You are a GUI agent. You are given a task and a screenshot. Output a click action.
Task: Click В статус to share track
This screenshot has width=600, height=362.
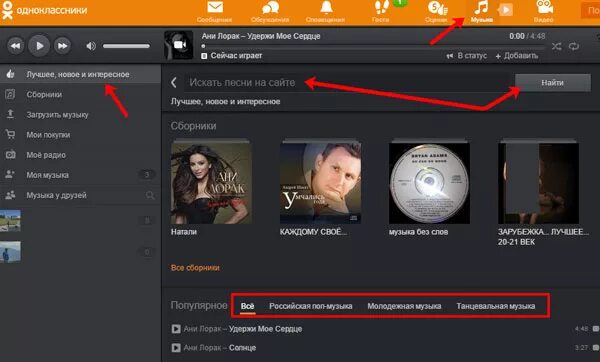click(467, 56)
